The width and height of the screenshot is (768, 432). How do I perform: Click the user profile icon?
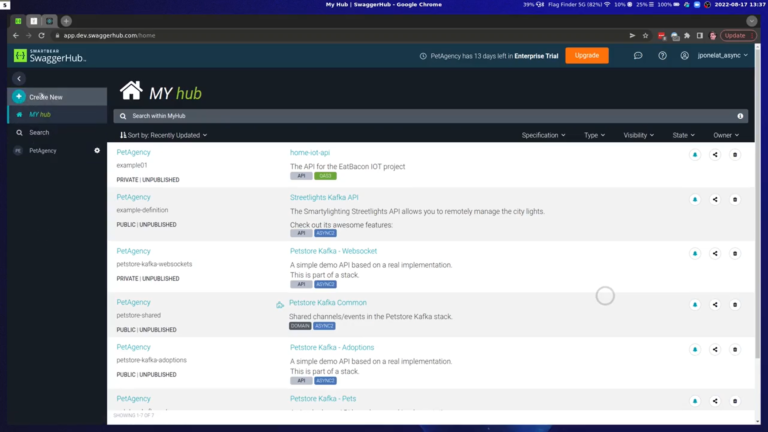(x=684, y=56)
